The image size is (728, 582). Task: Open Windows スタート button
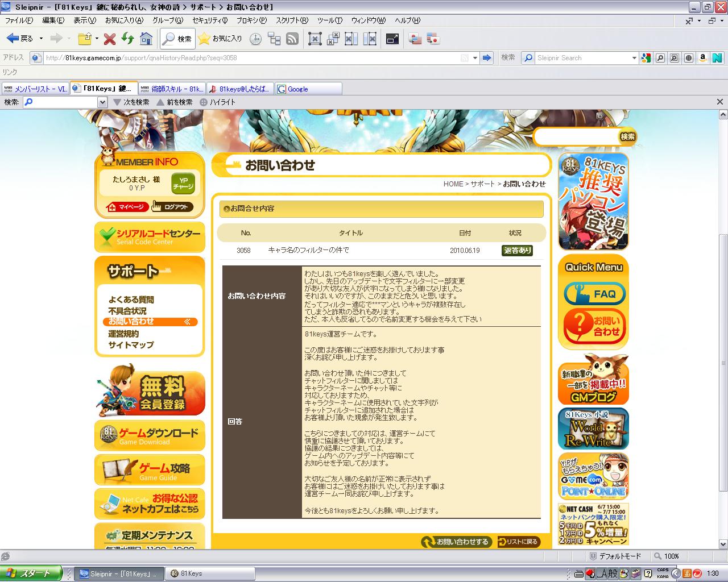(31, 573)
